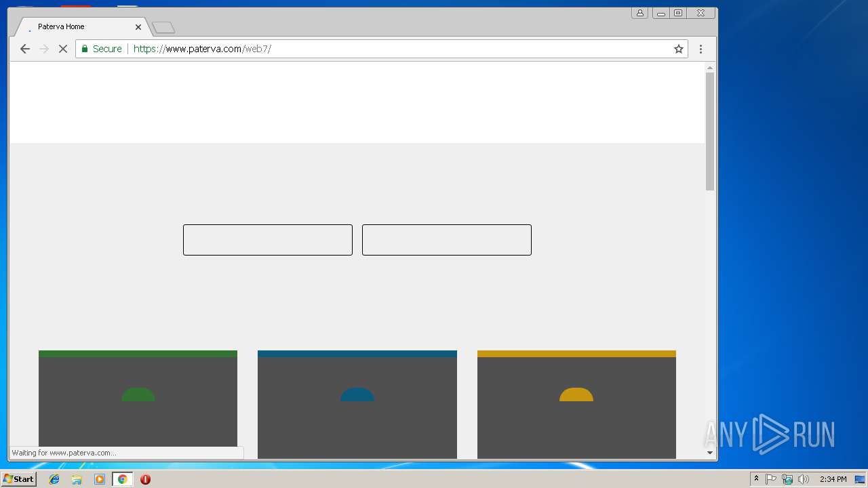
Task: Open the volume speaker icon
Action: (x=804, y=479)
